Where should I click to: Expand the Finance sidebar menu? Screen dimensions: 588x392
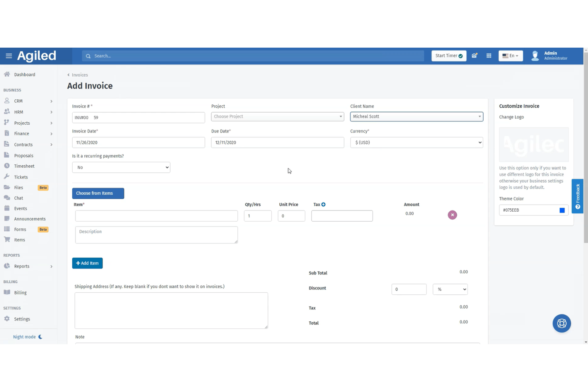[x=28, y=133]
